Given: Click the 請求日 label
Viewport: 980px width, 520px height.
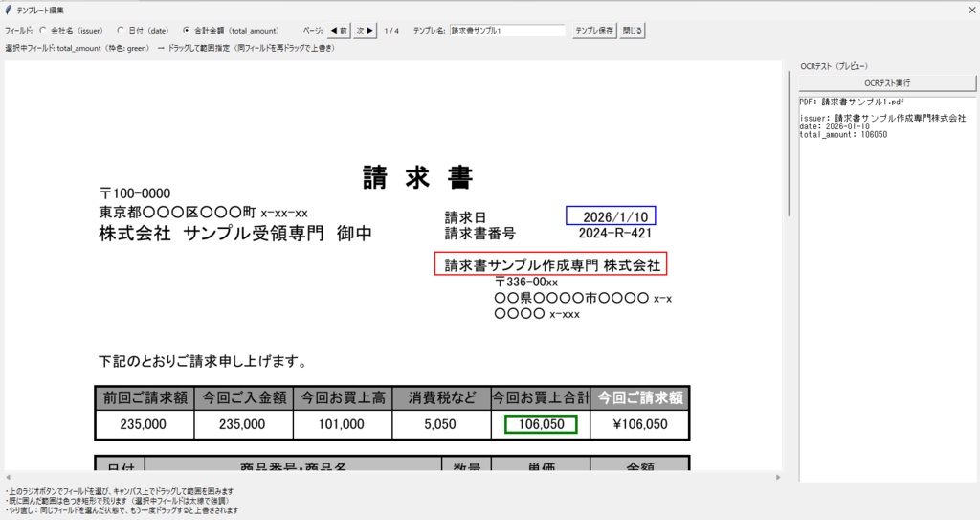Looking at the screenshot, I should (x=465, y=217).
